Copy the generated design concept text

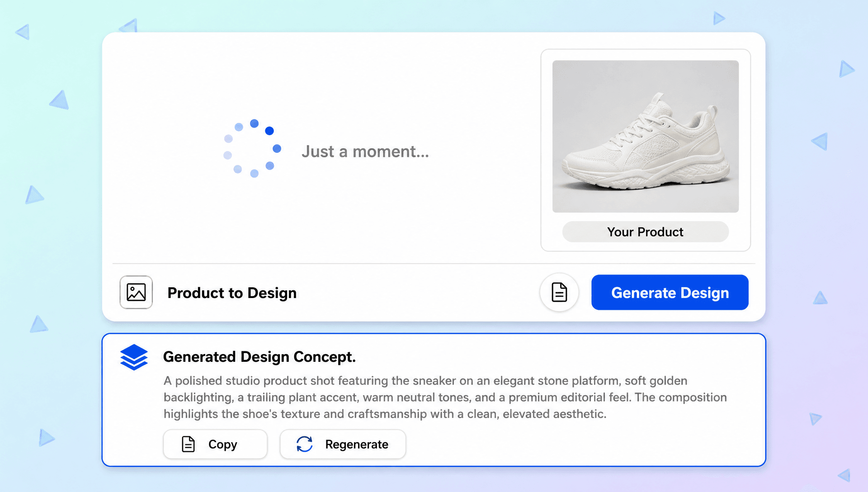(x=215, y=444)
